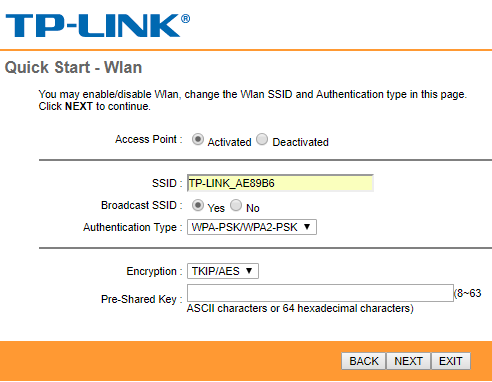The image size is (492, 382).
Task: Open the Authentication Type dropdown
Action: [252, 227]
